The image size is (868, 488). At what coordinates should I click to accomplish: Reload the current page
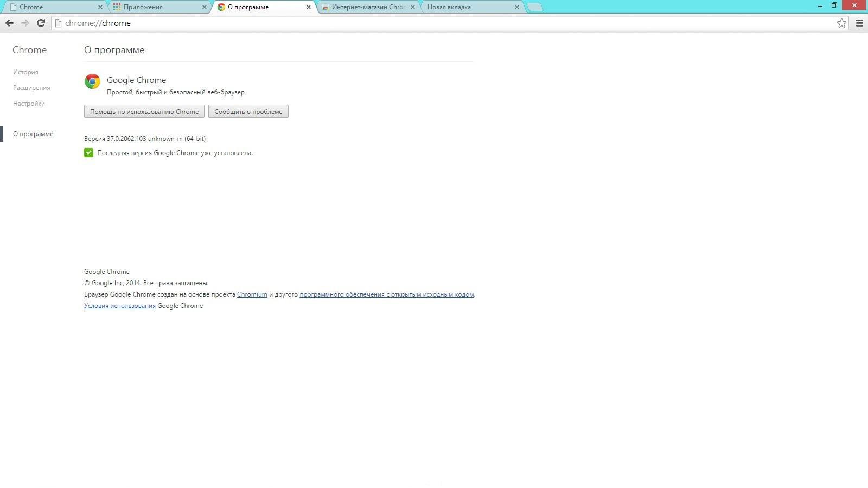[x=41, y=23]
